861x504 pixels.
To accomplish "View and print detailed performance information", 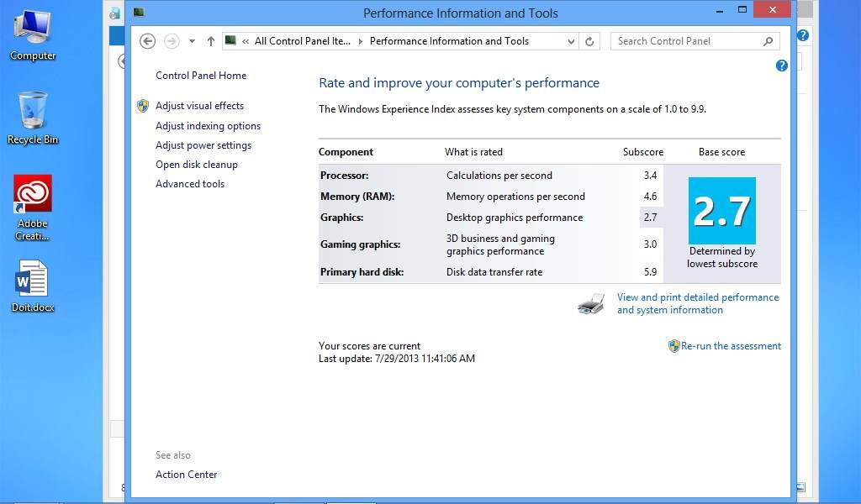I will (698, 303).
